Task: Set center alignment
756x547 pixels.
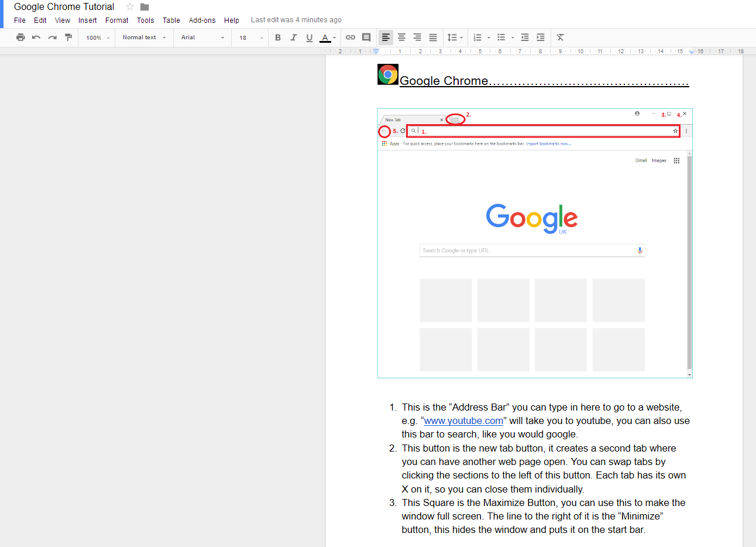Action: (x=401, y=37)
